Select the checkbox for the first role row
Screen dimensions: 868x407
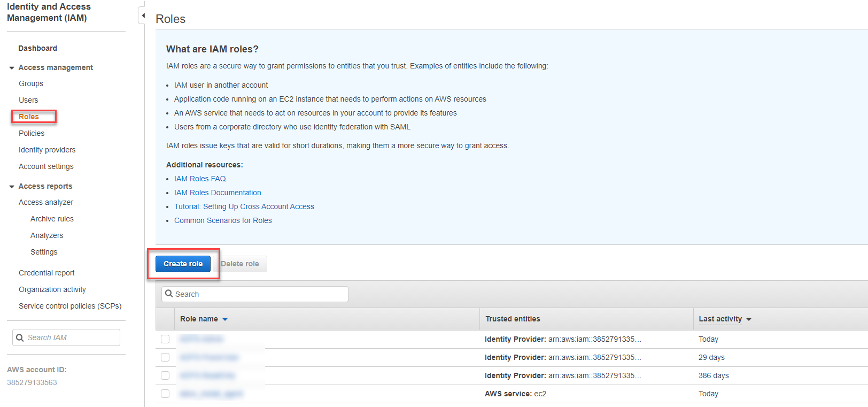click(x=165, y=339)
